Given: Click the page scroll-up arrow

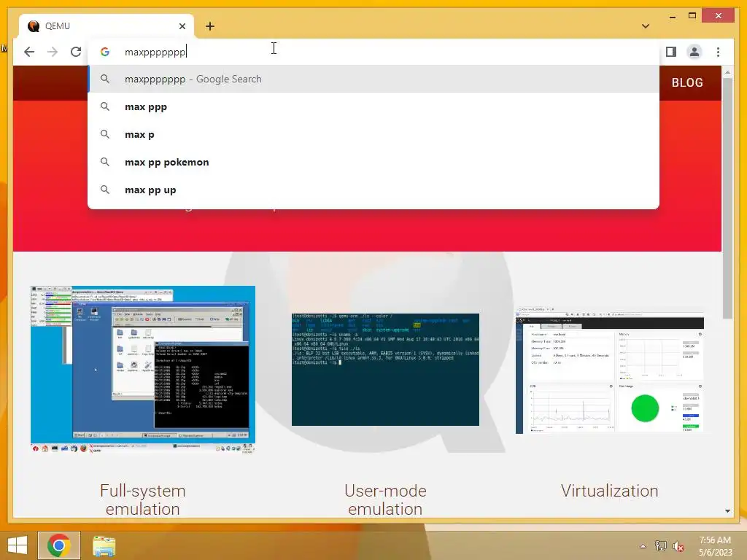Looking at the screenshot, I should pos(727,72).
